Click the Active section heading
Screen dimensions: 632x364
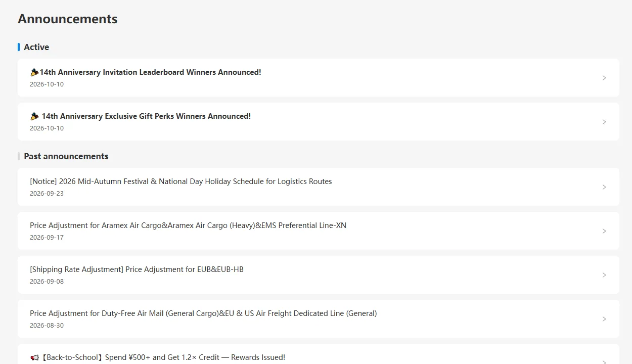(36, 47)
